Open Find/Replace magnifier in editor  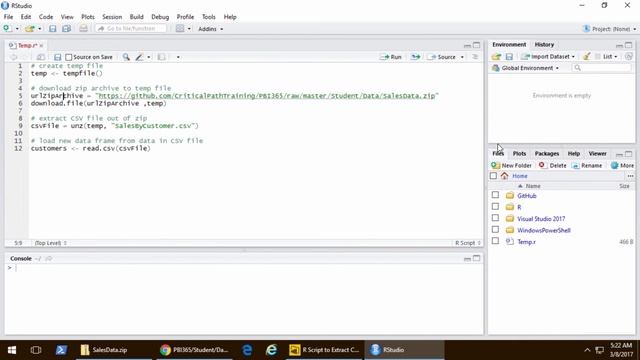point(126,57)
